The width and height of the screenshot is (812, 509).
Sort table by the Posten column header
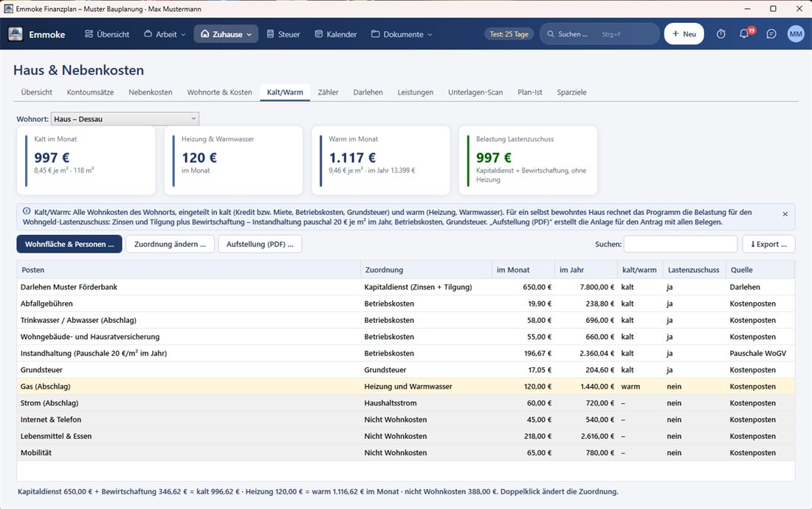188,270
